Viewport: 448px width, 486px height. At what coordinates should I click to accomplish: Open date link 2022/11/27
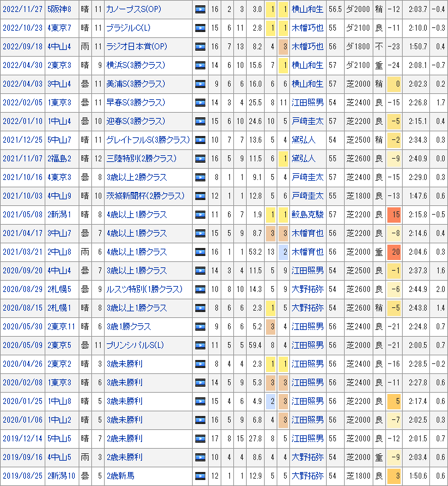23,9
